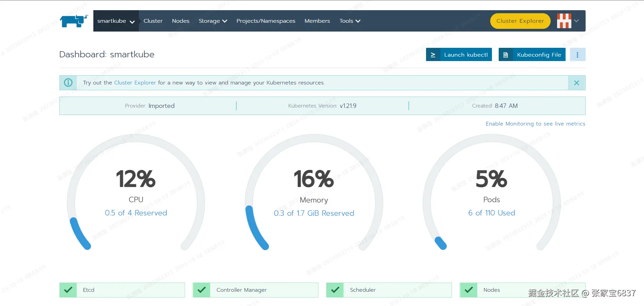Click the Nodes status checkmark icon
Viewport: 644px width, 306px height.
pyautogui.click(x=468, y=290)
